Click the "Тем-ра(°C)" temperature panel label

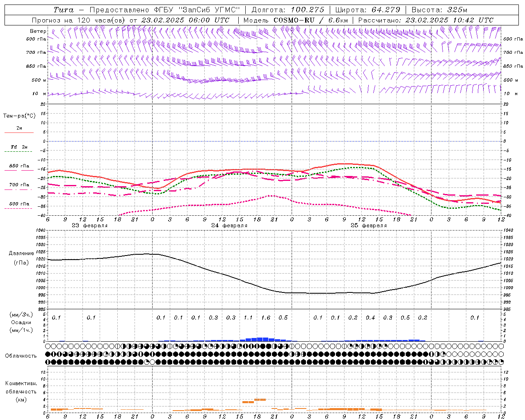coord(19,116)
